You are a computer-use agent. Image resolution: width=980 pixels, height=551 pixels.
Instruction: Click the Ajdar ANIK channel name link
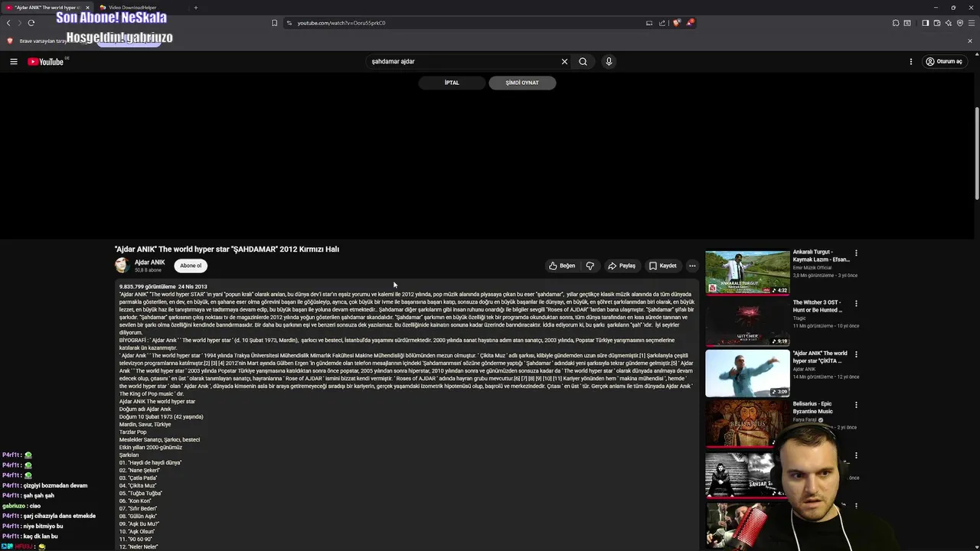(150, 262)
